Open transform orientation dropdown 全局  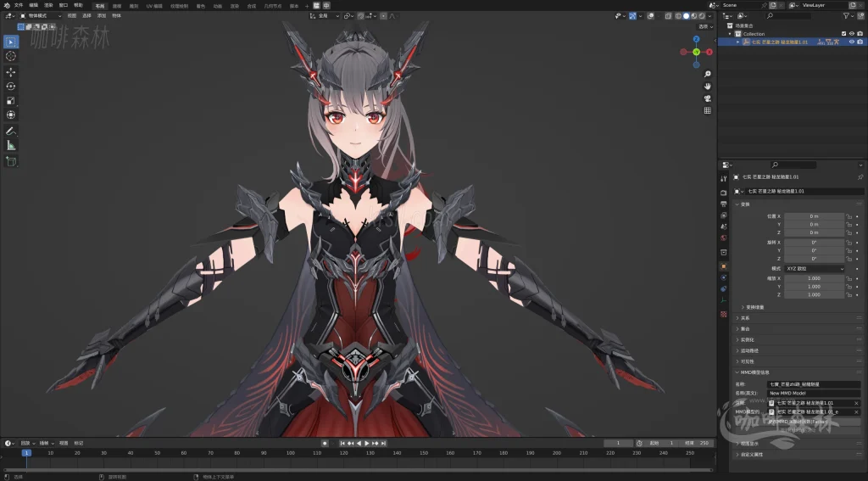pos(325,16)
